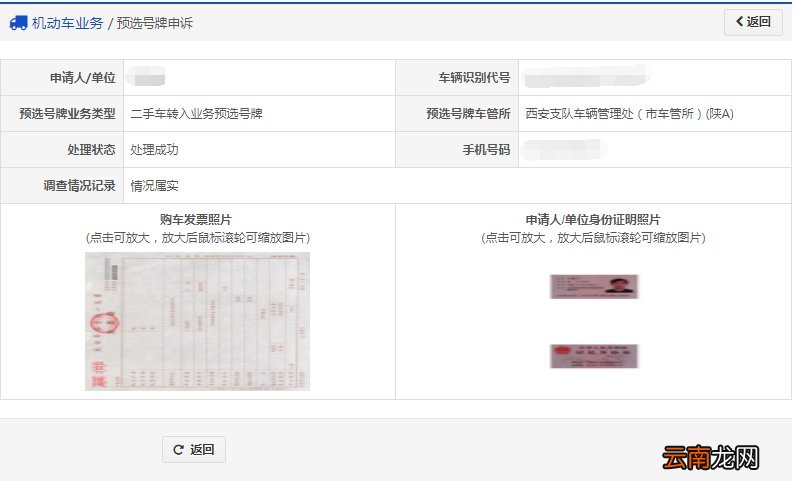Select the 西安支队车辆管理处 office value

(x=629, y=114)
